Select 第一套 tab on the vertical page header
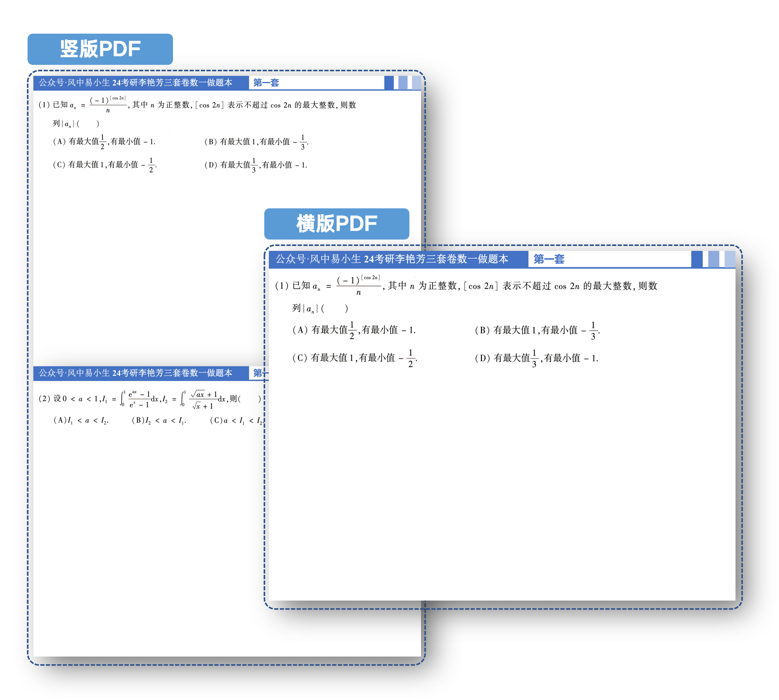Viewport: 779px width, 700px height. [x=266, y=83]
